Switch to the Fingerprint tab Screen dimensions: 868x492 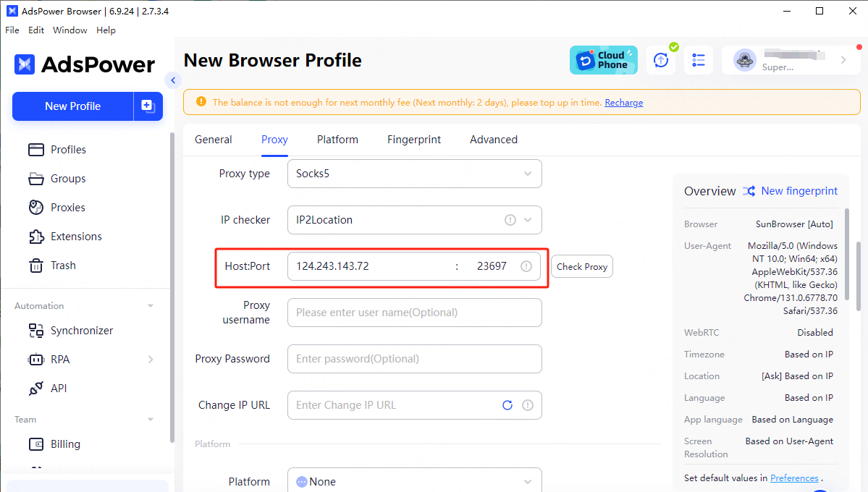(414, 140)
